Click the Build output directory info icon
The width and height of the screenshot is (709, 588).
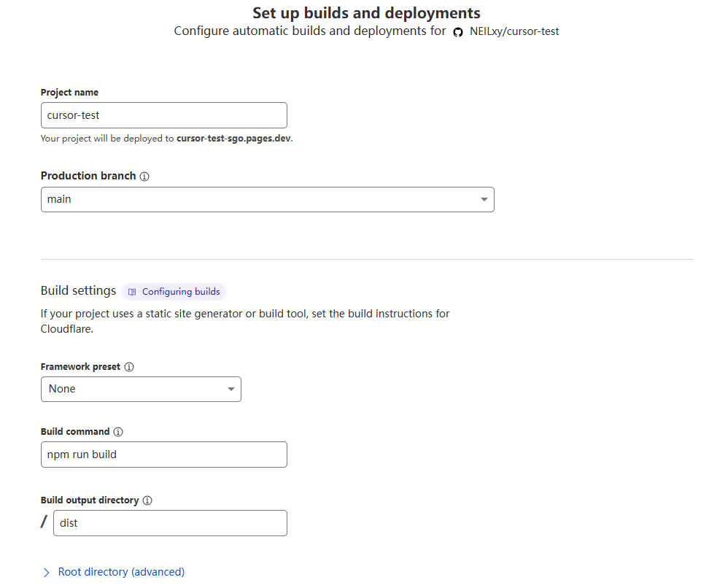point(147,500)
